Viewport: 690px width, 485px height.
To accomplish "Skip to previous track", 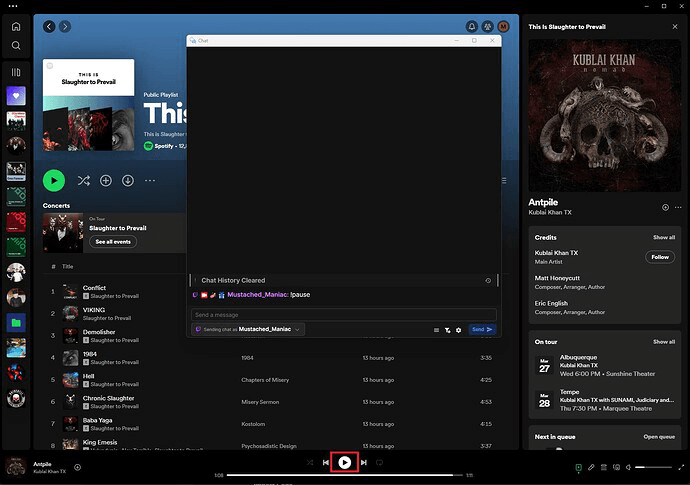I will click(x=326, y=463).
